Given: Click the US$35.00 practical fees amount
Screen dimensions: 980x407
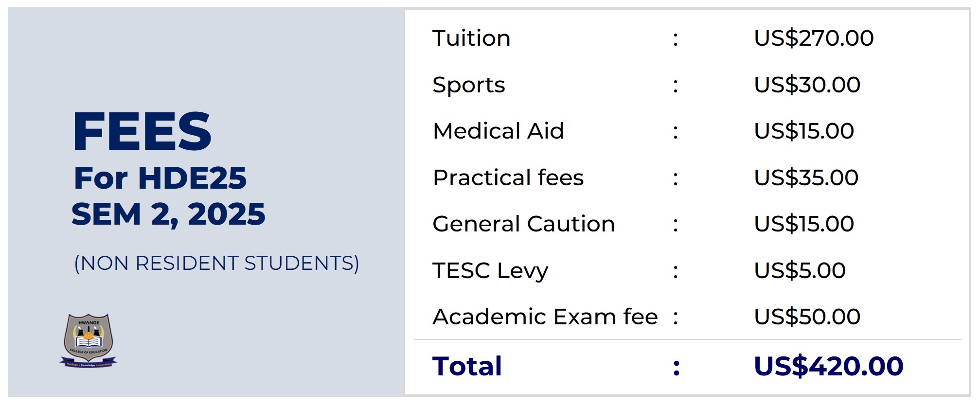Looking at the screenshot, I should point(806,178).
